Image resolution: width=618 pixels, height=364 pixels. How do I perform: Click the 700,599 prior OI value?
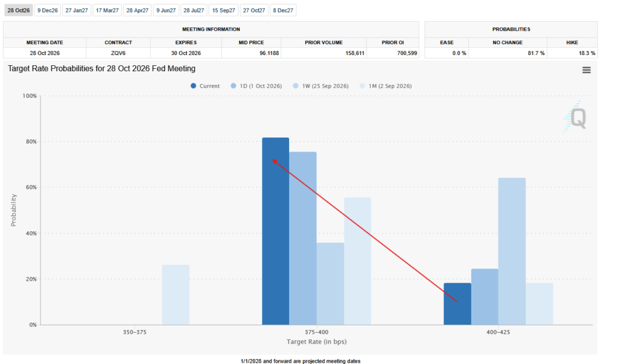[407, 53]
